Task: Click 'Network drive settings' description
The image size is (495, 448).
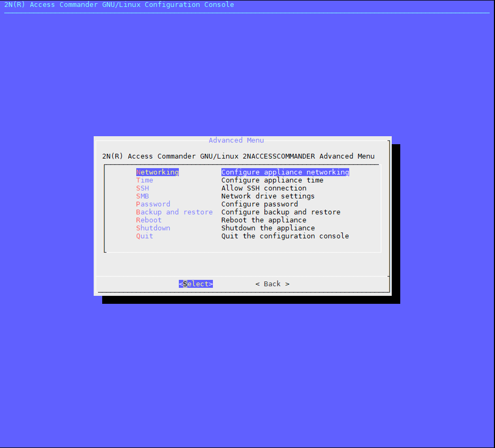Action: click(268, 196)
